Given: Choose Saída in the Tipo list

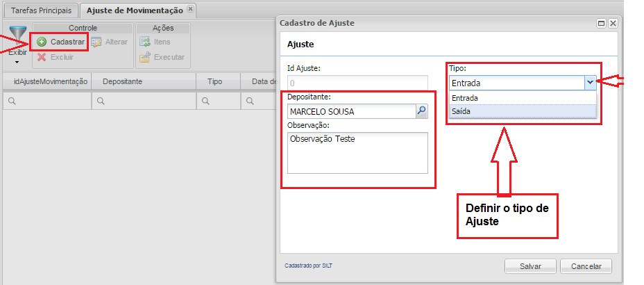Looking at the screenshot, I should tap(461, 111).
